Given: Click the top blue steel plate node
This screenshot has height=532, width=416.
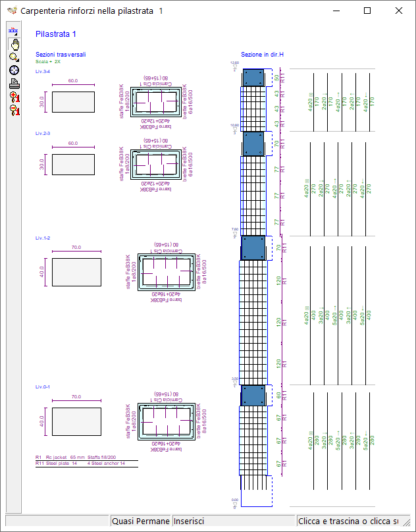Looking at the screenshot, I should click(x=253, y=77).
